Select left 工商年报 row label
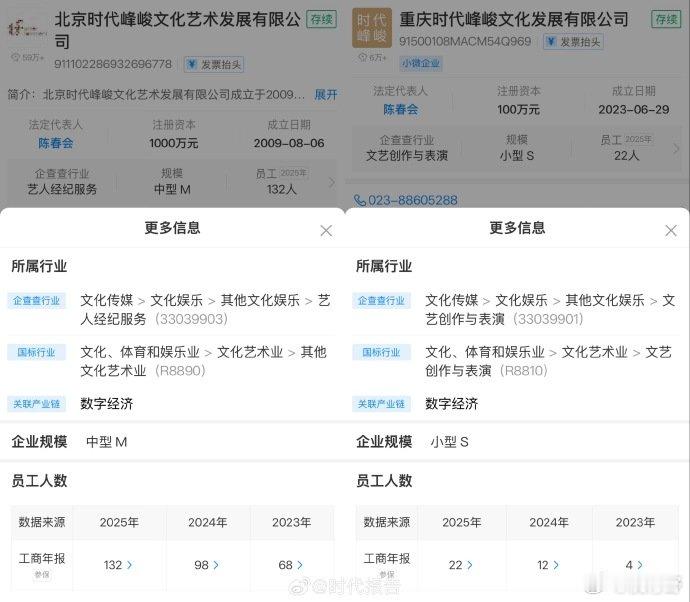The image size is (690, 602). point(42,558)
